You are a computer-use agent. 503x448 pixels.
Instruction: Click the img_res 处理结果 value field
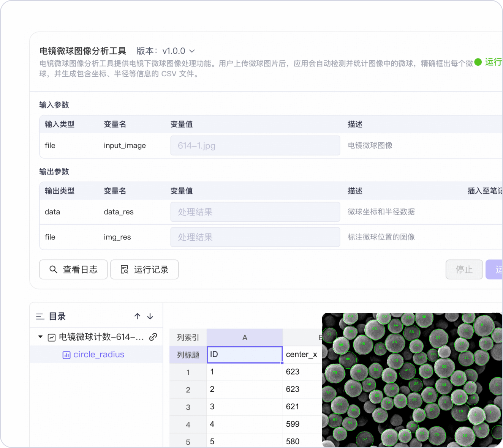(x=255, y=237)
